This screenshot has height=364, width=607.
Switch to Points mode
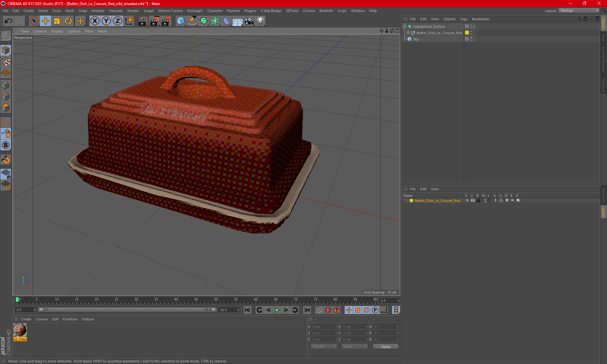click(6, 85)
